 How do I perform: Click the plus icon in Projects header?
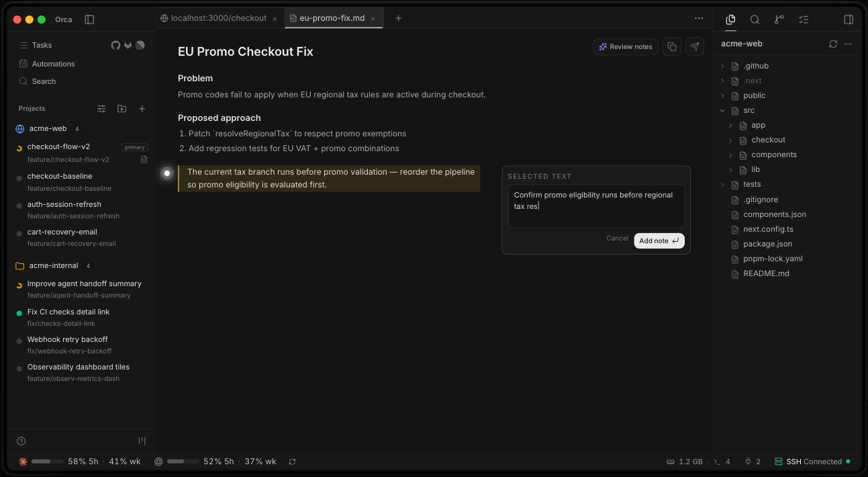click(142, 109)
